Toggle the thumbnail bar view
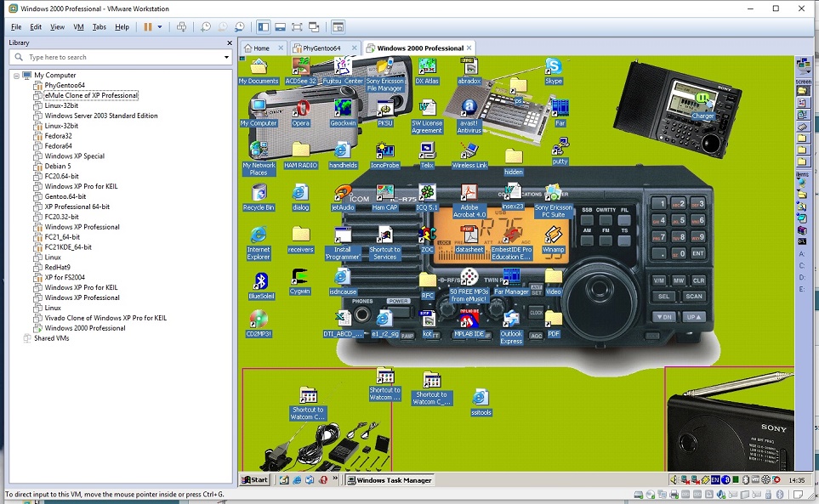Screen dimensions: 819x504 (280, 26)
